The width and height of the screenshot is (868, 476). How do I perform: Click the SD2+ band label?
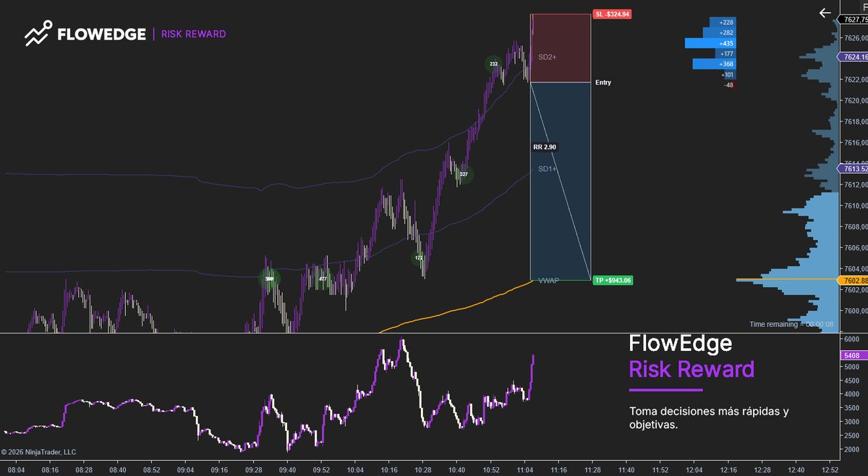(x=548, y=56)
